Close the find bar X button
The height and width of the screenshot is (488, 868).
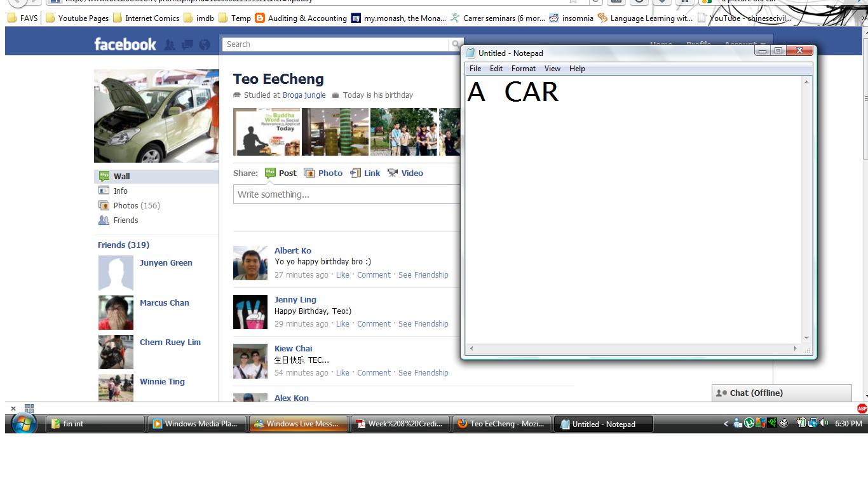[13, 409]
